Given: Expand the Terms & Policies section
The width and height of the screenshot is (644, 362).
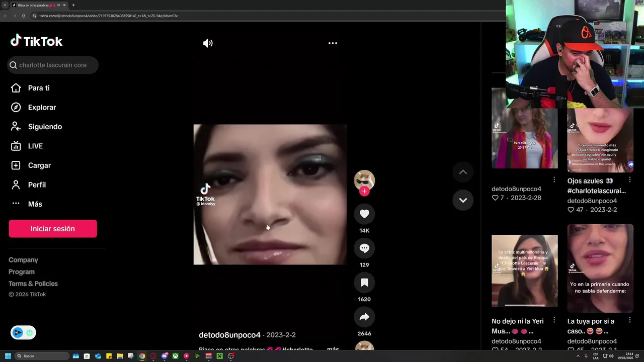Looking at the screenshot, I should pos(33,284).
